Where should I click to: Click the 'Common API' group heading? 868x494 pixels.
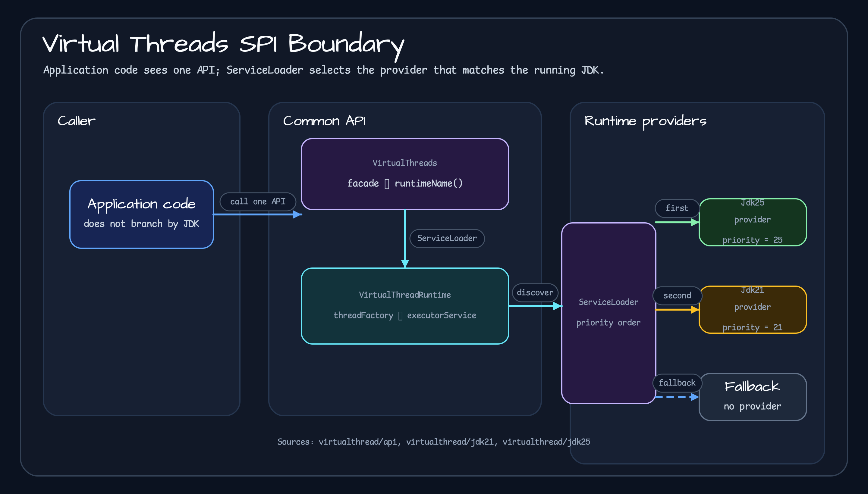[x=325, y=121]
